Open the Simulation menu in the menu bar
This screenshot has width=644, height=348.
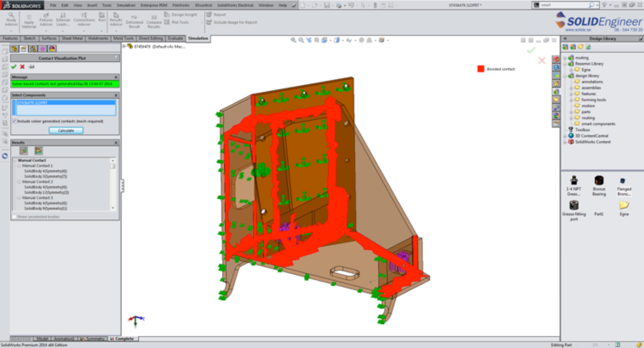126,5
